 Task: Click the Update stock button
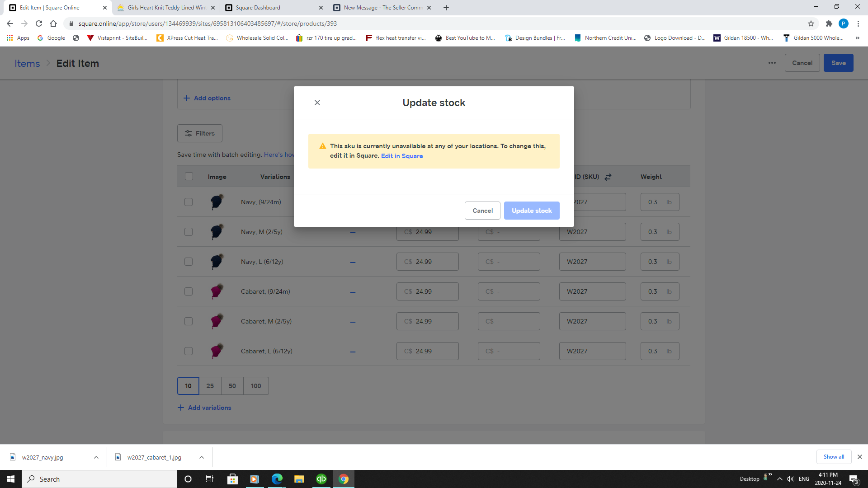532,211
